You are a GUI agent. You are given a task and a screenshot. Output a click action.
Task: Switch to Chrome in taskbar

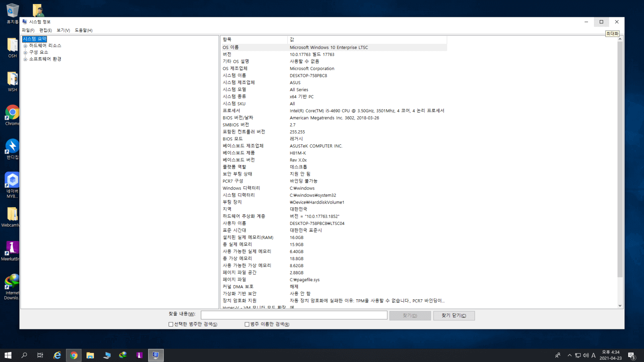pos(74,355)
